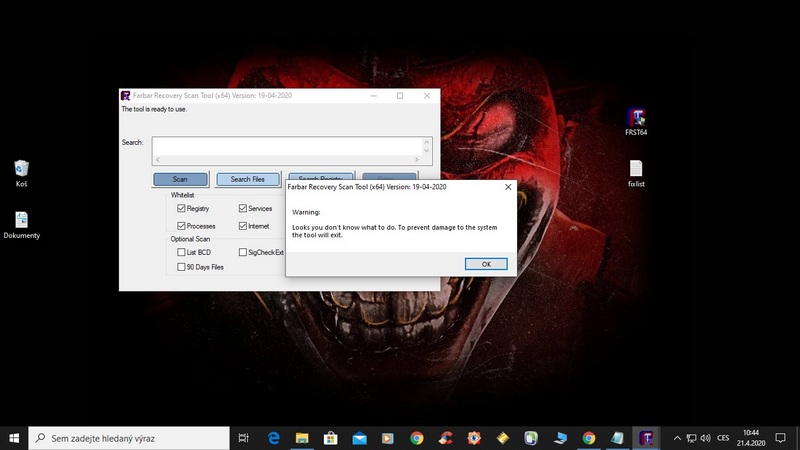Screen dimensions: 800x450
Task: Click the search box left scroll arrow
Action: pyautogui.click(x=158, y=160)
